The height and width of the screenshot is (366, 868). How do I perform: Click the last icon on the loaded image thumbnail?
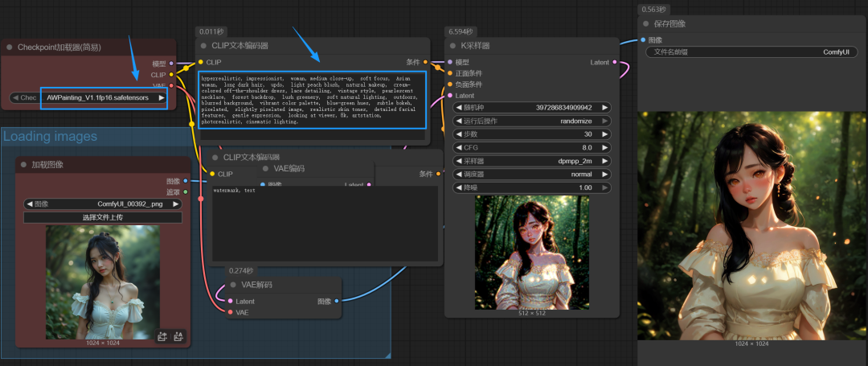pyautogui.click(x=178, y=337)
